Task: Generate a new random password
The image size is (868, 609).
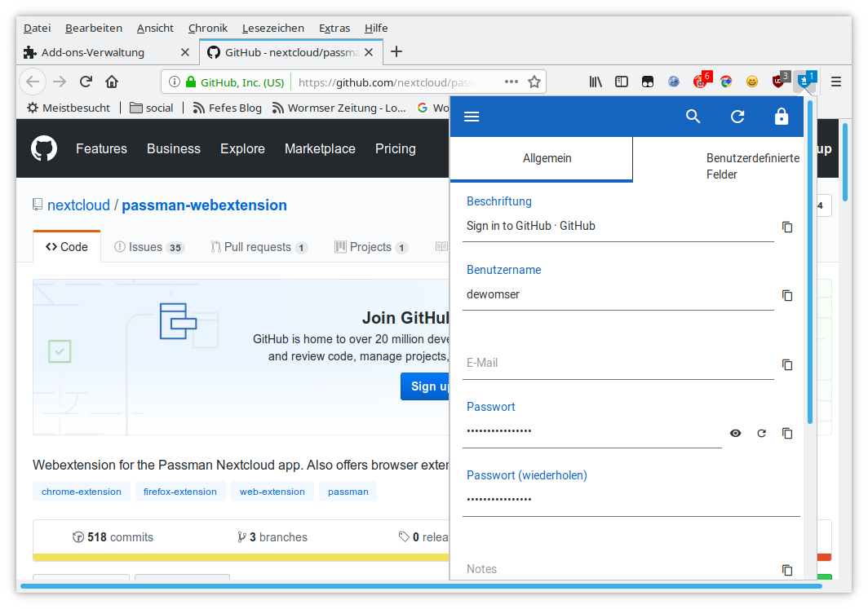Action: point(762,433)
